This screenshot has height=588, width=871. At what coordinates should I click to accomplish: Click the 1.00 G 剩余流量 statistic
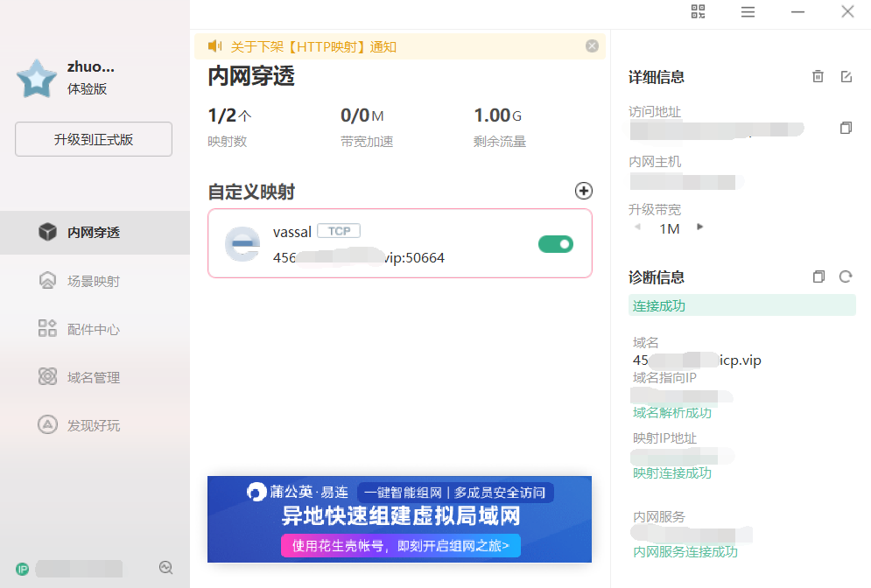(x=499, y=127)
